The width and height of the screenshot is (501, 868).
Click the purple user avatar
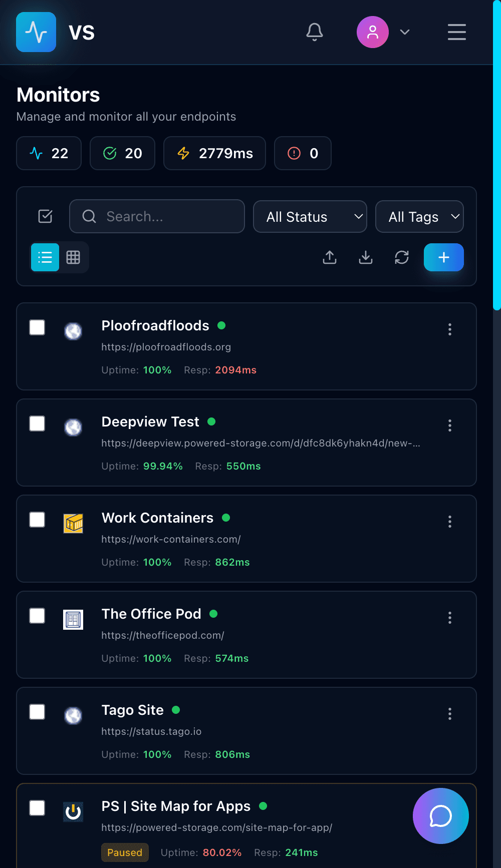pos(373,32)
